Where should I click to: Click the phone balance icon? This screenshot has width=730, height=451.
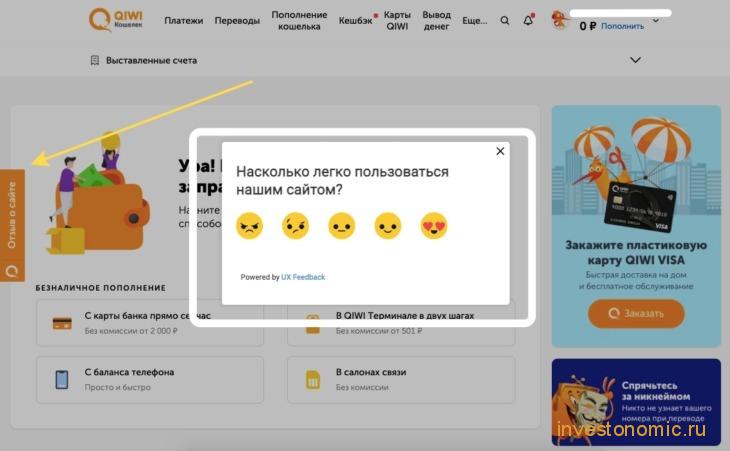62,379
